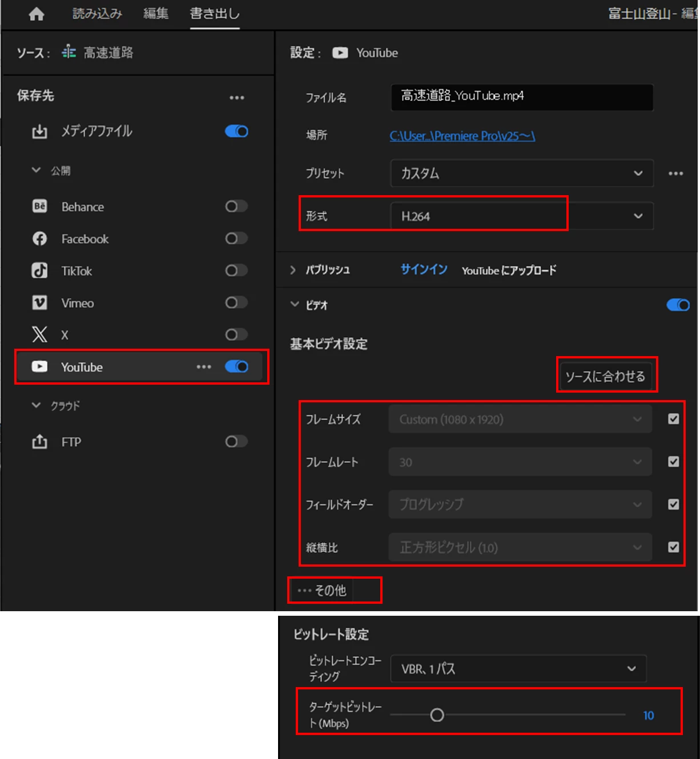Open the 保存先 more options menu
700x759 pixels.
coord(237,98)
